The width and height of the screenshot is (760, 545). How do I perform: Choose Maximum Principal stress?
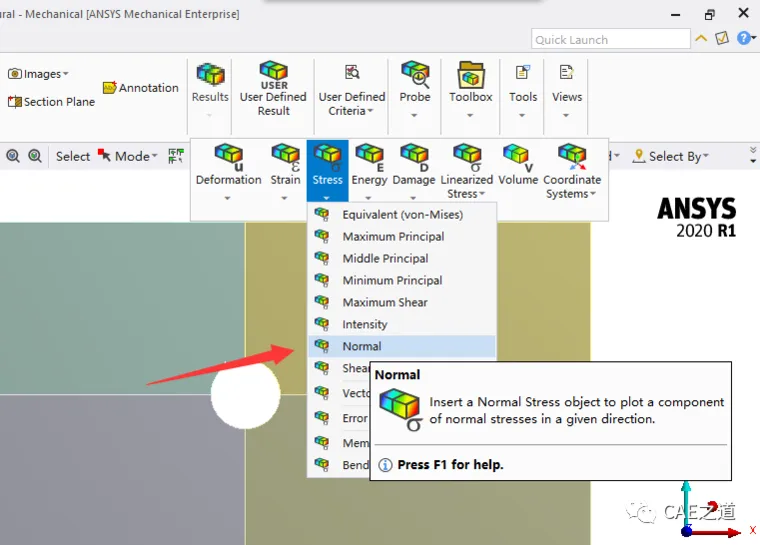click(402, 236)
